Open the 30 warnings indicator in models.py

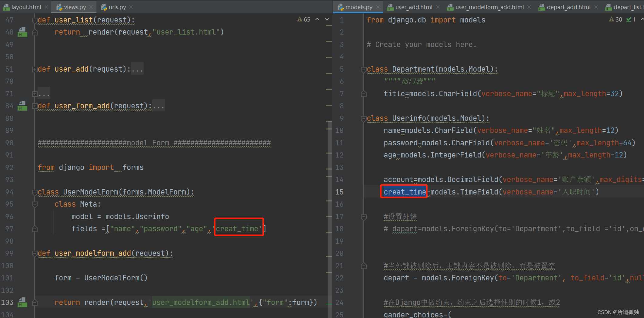(x=616, y=19)
